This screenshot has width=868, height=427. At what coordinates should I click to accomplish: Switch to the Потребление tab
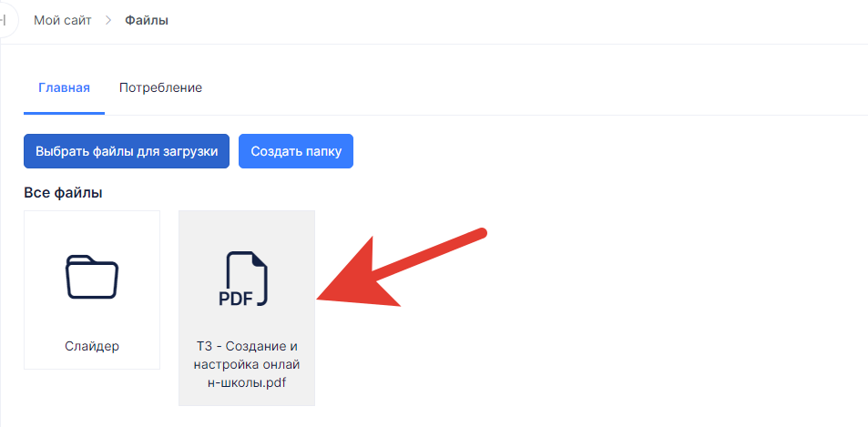160,88
